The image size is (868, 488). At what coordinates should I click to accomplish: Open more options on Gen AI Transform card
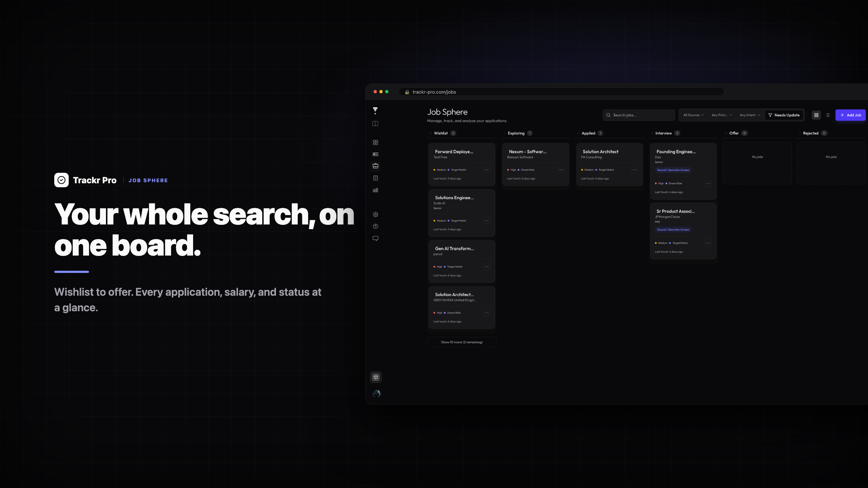[x=487, y=267]
